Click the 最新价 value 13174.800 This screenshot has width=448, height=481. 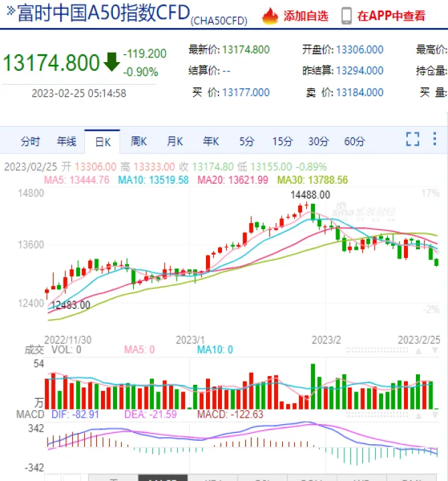pyautogui.click(x=246, y=49)
